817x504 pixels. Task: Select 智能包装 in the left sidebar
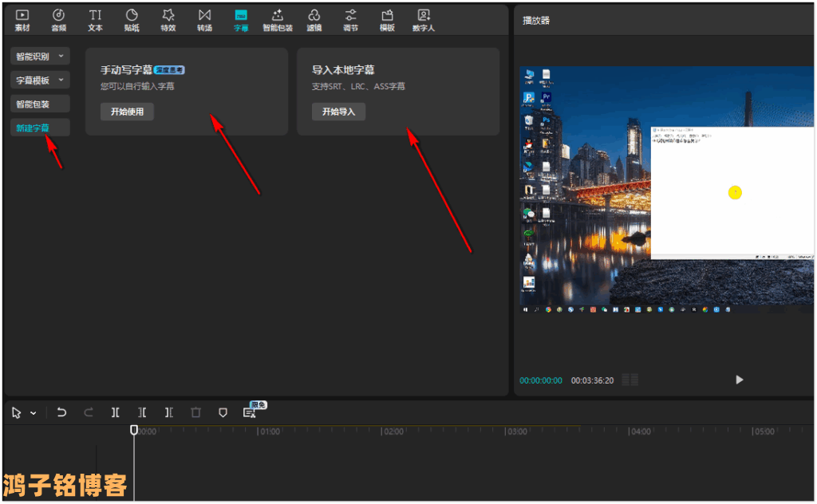(33, 104)
